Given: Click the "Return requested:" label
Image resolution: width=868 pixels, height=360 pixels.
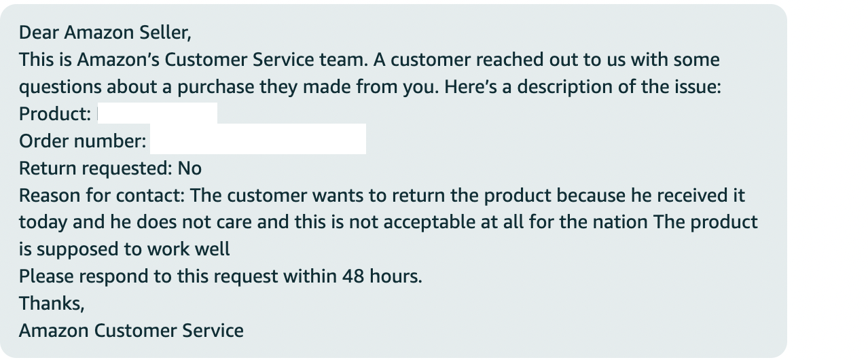Looking at the screenshot, I should click(96, 168).
